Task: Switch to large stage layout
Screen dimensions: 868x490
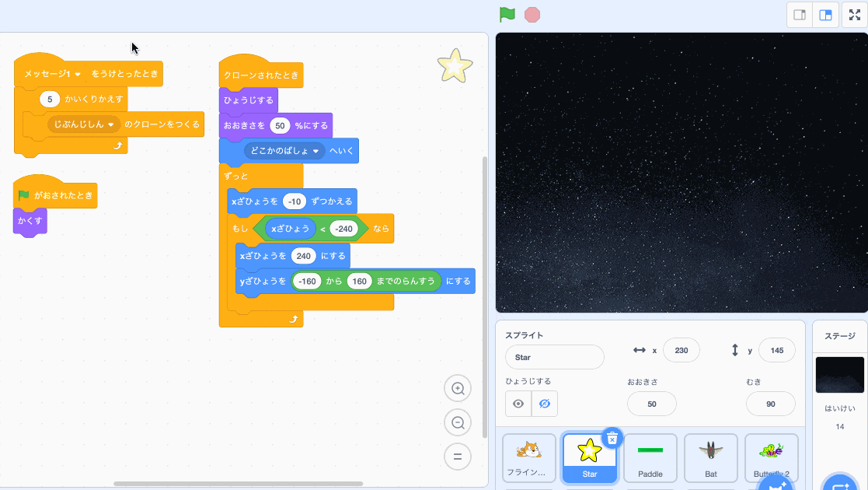Action: [826, 15]
